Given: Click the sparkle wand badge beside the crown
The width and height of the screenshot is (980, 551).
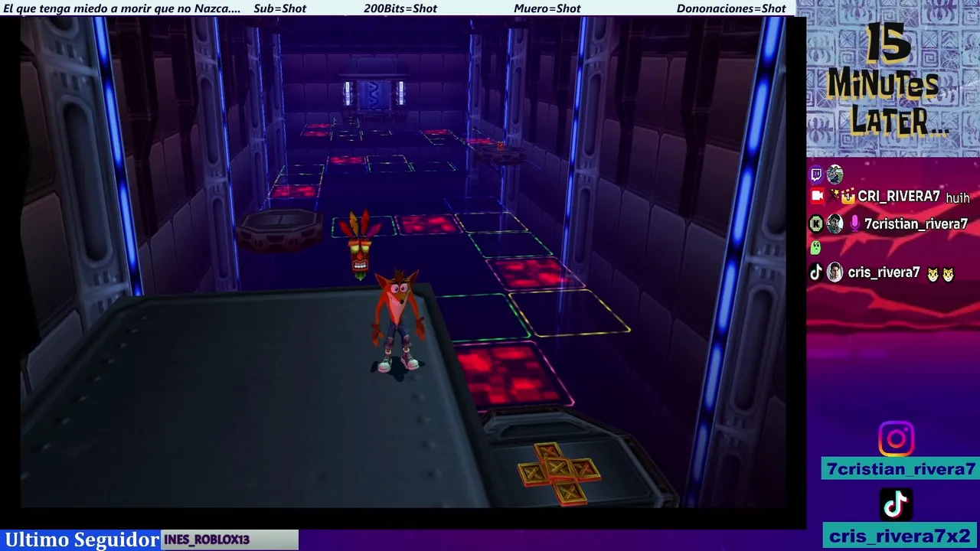Looking at the screenshot, I should [x=834, y=197].
